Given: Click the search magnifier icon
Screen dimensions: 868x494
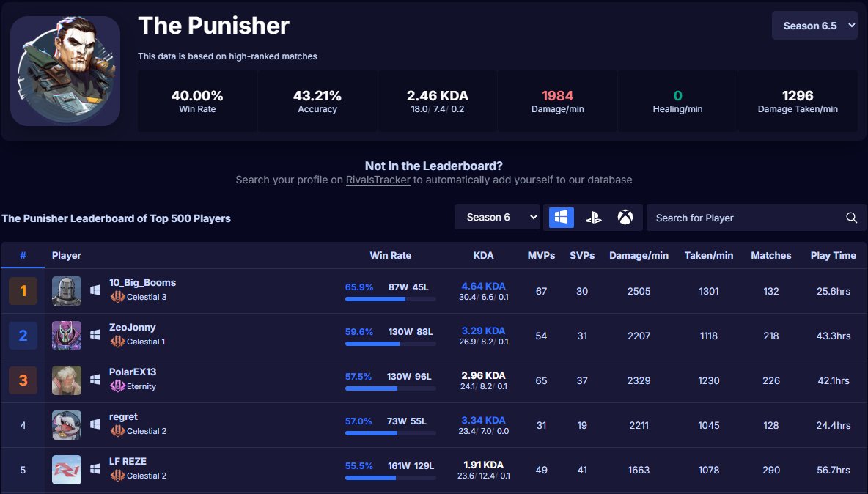Looking at the screenshot, I should click(x=852, y=218).
